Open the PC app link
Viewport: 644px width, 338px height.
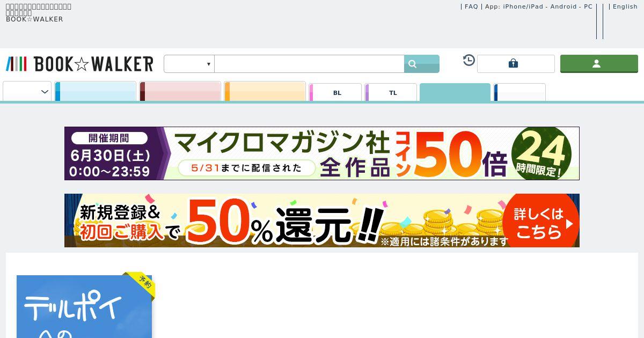click(x=588, y=7)
